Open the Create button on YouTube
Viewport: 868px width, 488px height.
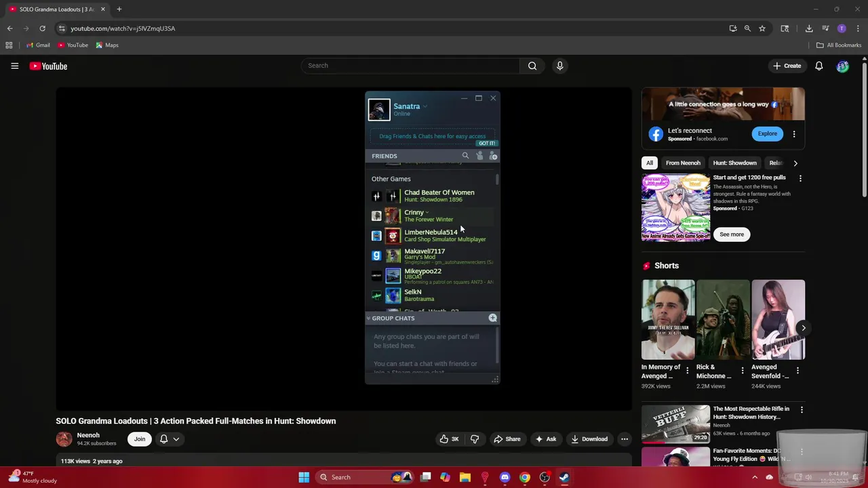pyautogui.click(x=787, y=66)
